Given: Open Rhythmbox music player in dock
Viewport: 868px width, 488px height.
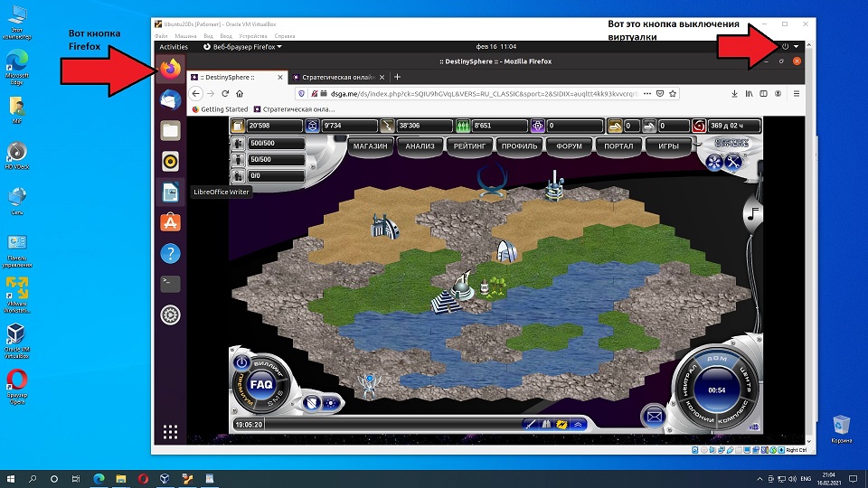Looking at the screenshot, I should pyautogui.click(x=170, y=161).
